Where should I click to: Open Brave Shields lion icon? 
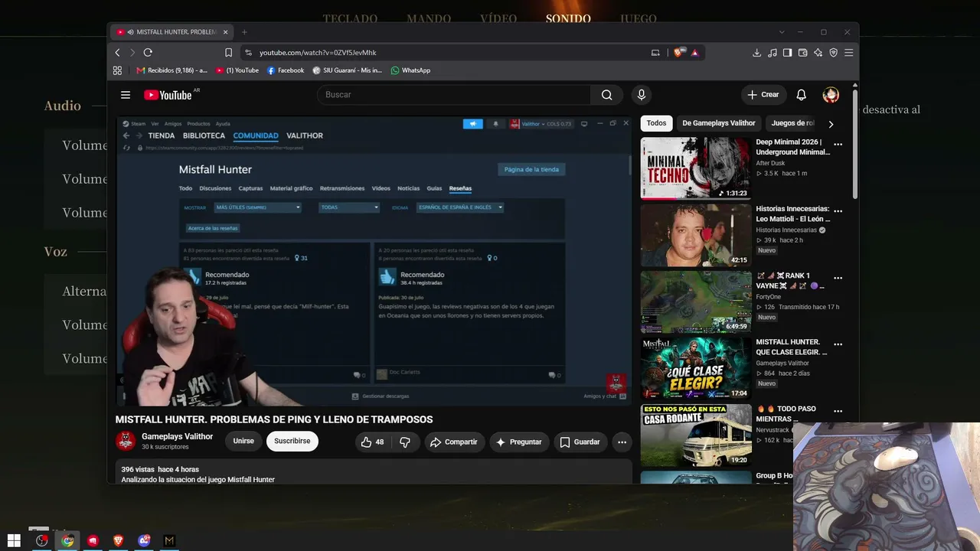point(678,53)
